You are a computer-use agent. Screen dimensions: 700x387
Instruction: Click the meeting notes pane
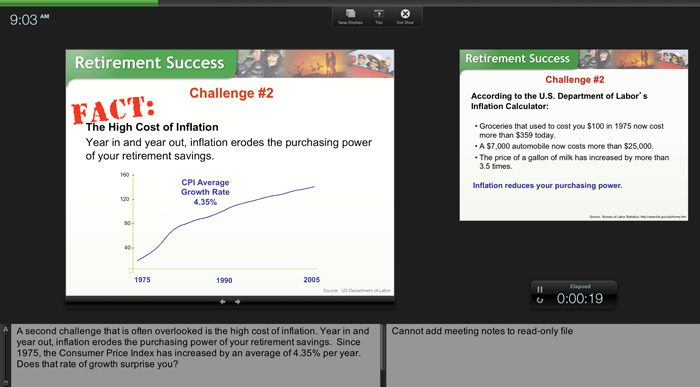pos(543,355)
